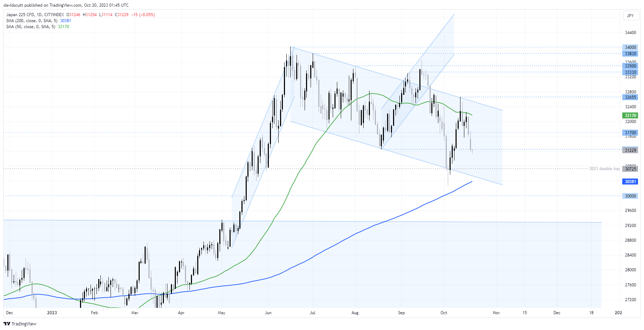The width and height of the screenshot is (644, 330).
Task: Click the Sep label on time axis
Action: pyautogui.click(x=401, y=313)
